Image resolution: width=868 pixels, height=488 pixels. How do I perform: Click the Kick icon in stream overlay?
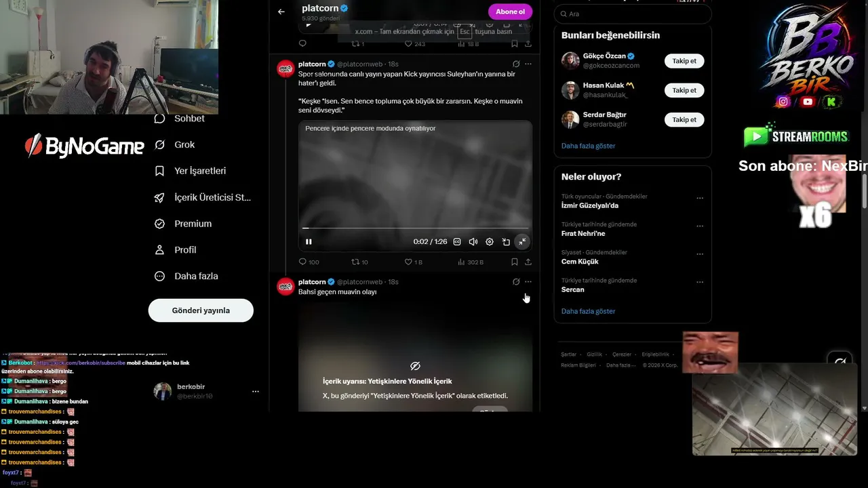click(x=831, y=102)
